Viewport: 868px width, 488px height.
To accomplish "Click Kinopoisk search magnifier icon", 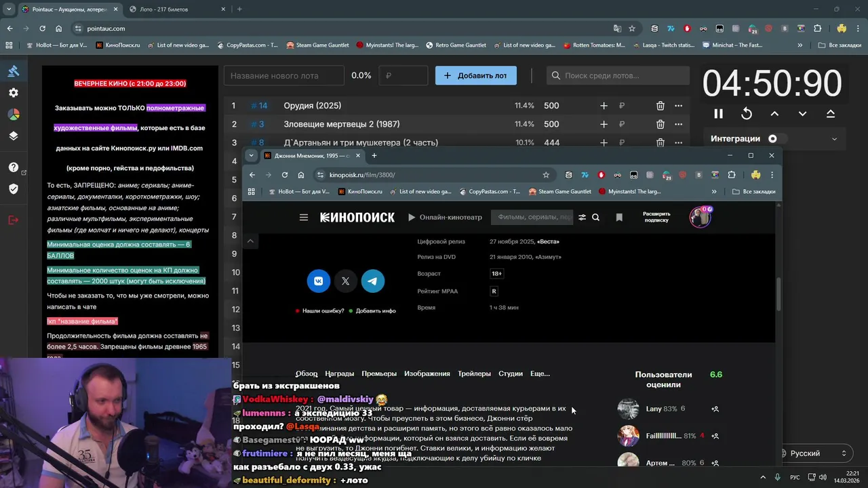I will tap(595, 218).
